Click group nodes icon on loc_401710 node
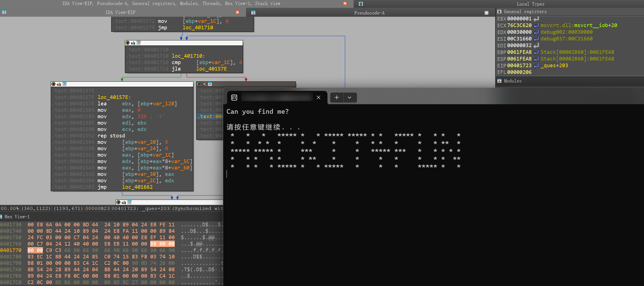 138,43
